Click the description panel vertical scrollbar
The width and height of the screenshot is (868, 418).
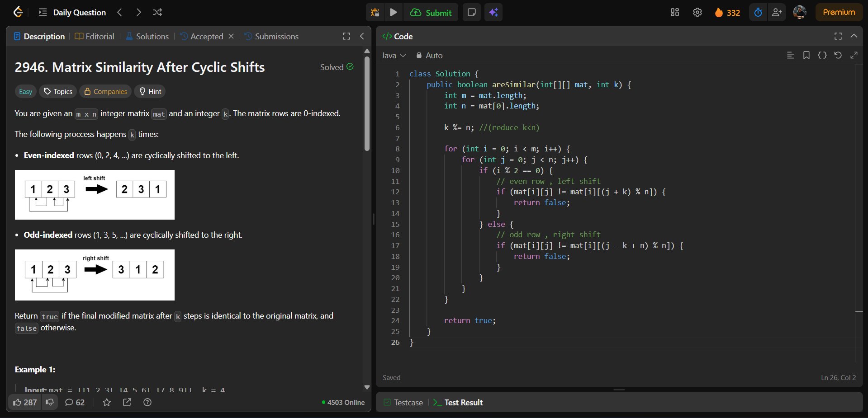[x=367, y=104]
